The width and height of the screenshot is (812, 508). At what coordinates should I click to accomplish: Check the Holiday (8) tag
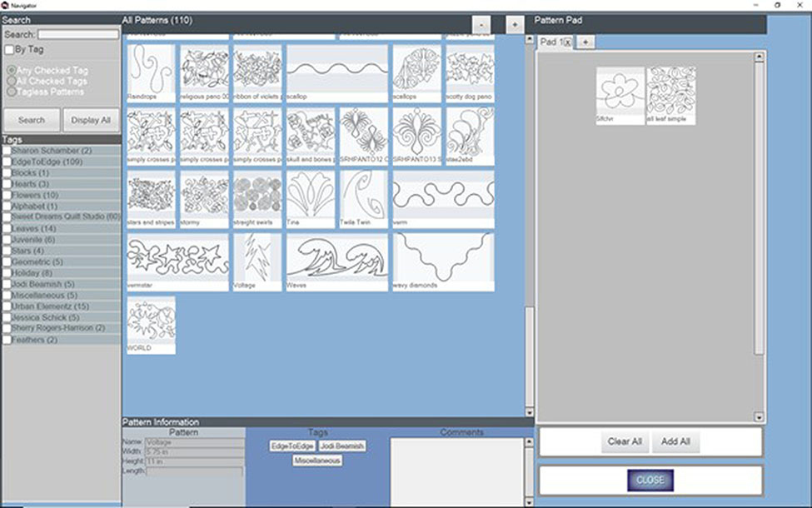(7, 272)
